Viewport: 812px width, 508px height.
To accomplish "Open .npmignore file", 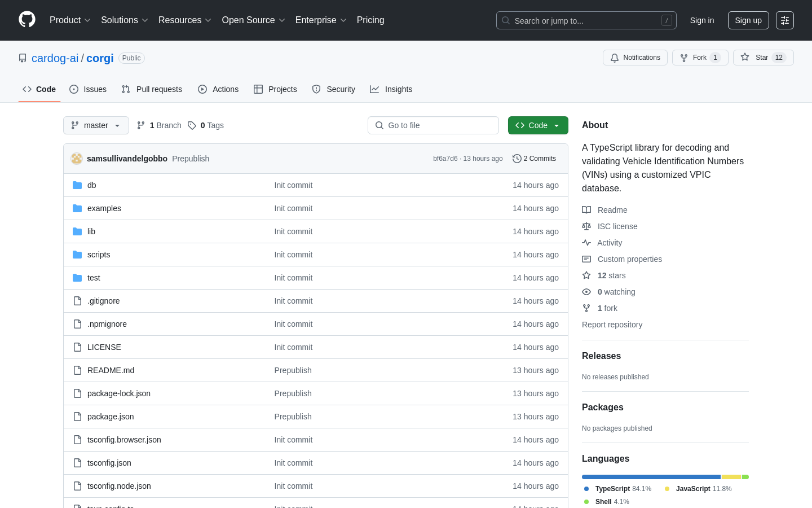I will (107, 324).
